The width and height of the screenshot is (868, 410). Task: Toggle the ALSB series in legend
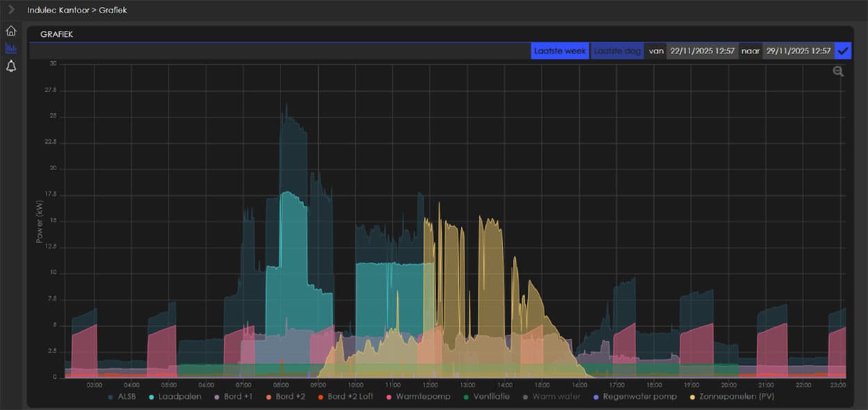[x=121, y=397]
